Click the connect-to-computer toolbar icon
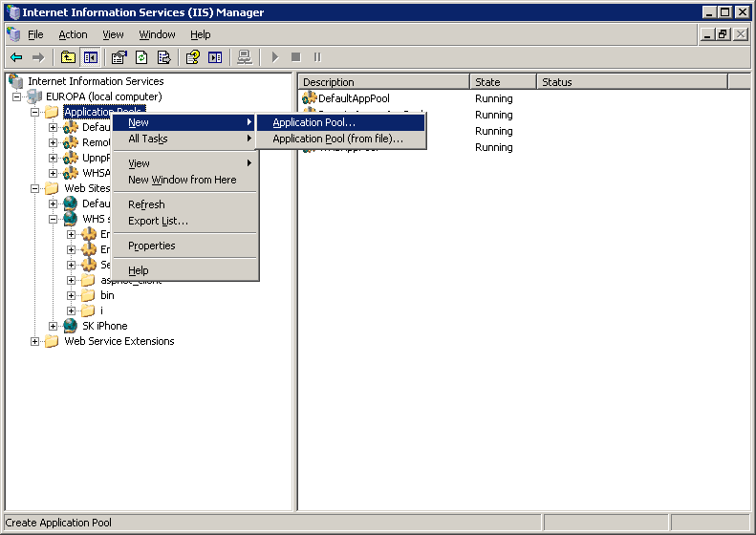 (245, 58)
